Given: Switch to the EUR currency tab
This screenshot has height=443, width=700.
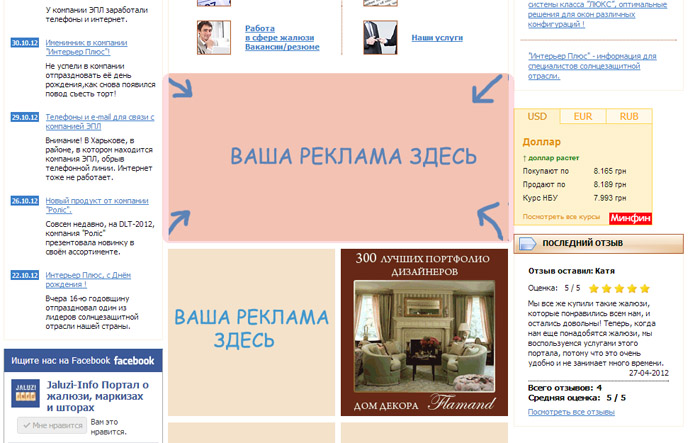Looking at the screenshot, I should [582, 117].
